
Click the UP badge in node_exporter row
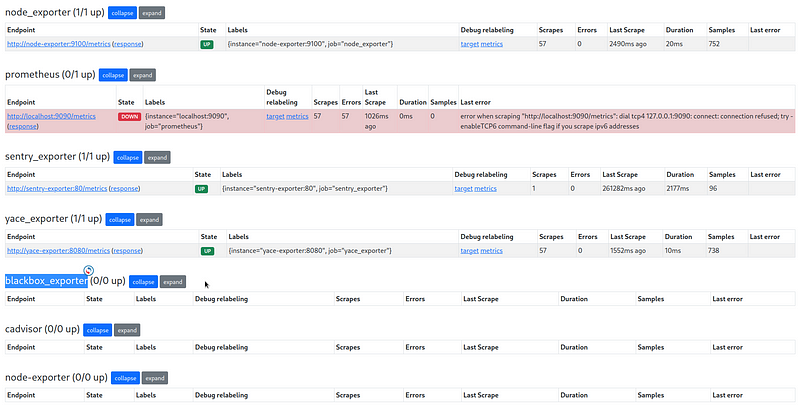point(207,44)
